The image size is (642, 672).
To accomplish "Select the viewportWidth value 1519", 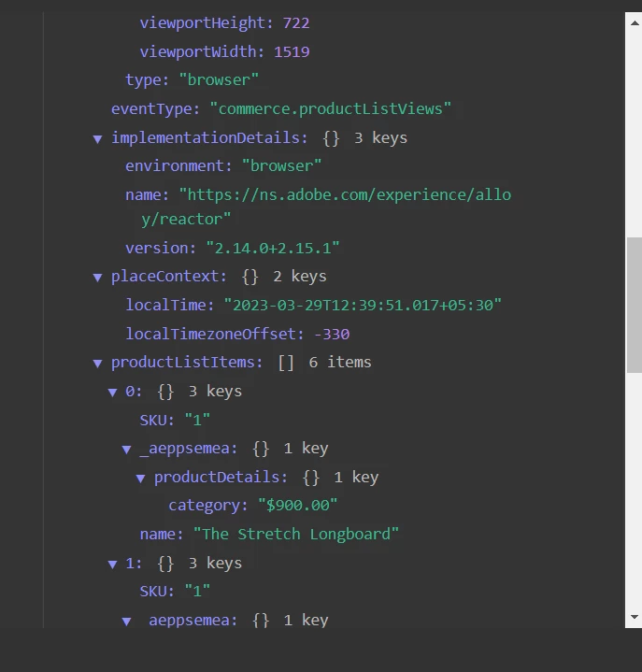I will [292, 51].
